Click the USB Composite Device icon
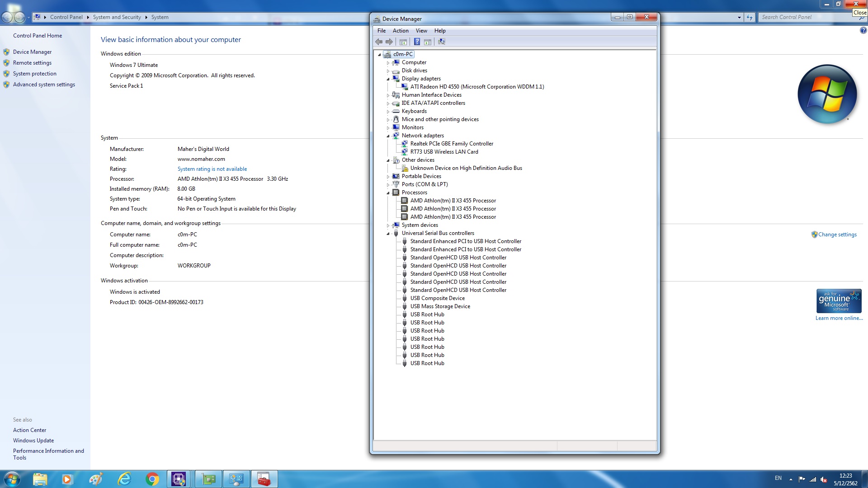The width and height of the screenshot is (868, 488). pos(405,298)
